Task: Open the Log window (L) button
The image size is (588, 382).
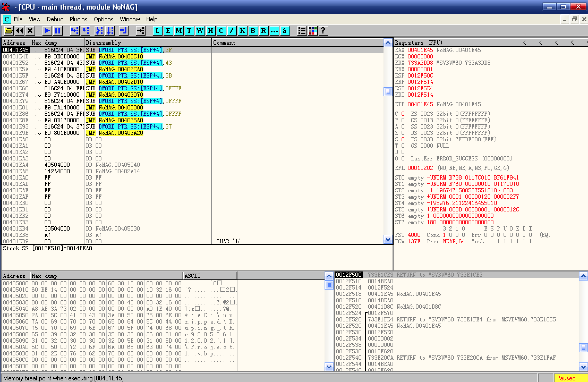Action: pos(157,31)
